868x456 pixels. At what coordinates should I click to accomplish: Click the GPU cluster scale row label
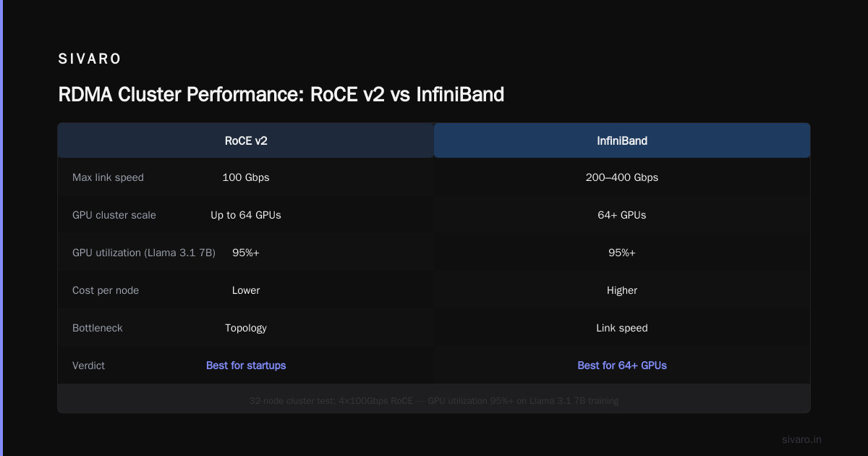(114, 215)
